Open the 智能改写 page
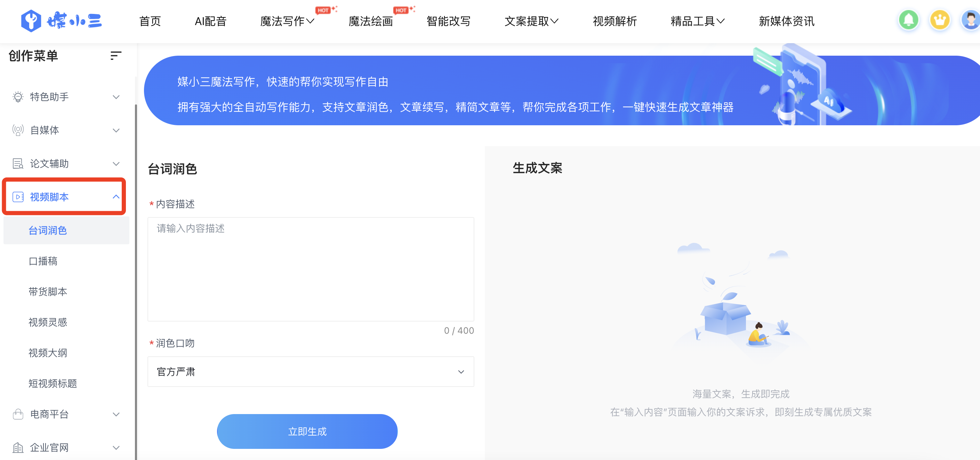Viewport: 980px width, 460px height. pos(449,21)
